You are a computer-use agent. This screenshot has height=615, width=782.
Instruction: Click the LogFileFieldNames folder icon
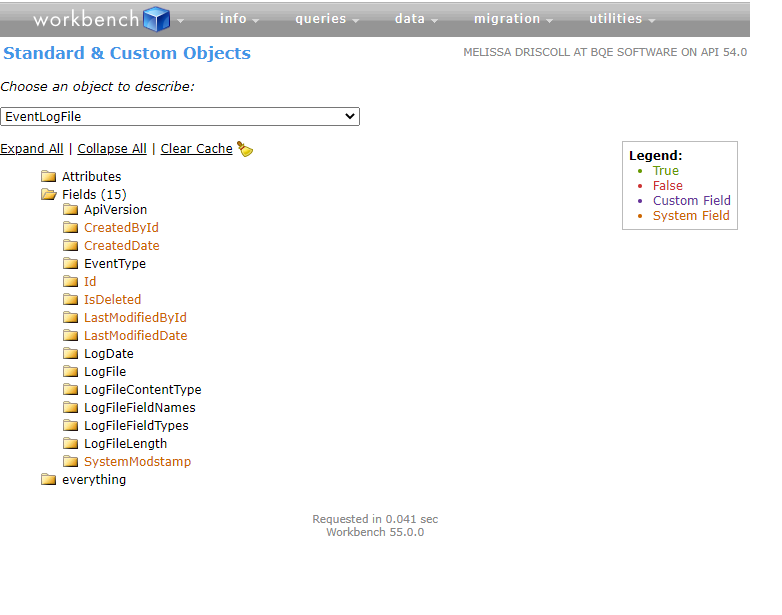coord(70,408)
